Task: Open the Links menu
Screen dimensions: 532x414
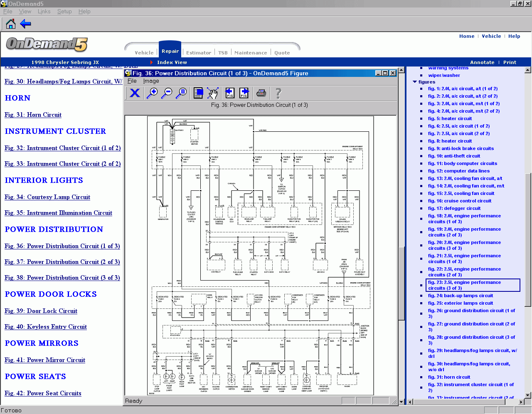Action: point(44,11)
